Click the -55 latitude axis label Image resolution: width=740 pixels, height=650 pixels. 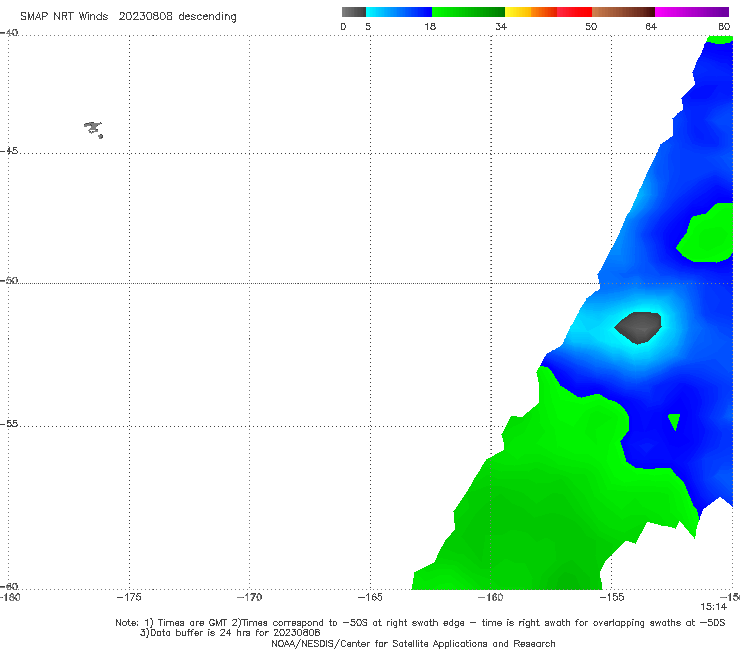9,423
